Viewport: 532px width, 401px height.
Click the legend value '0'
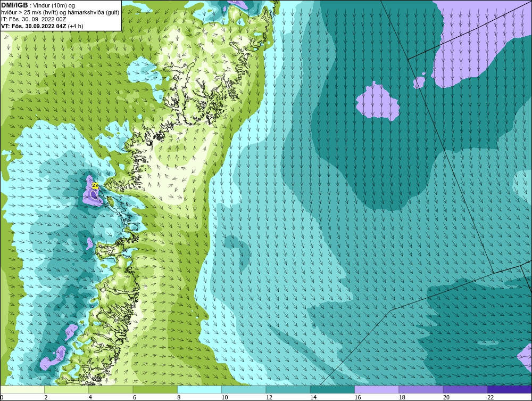(2, 398)
